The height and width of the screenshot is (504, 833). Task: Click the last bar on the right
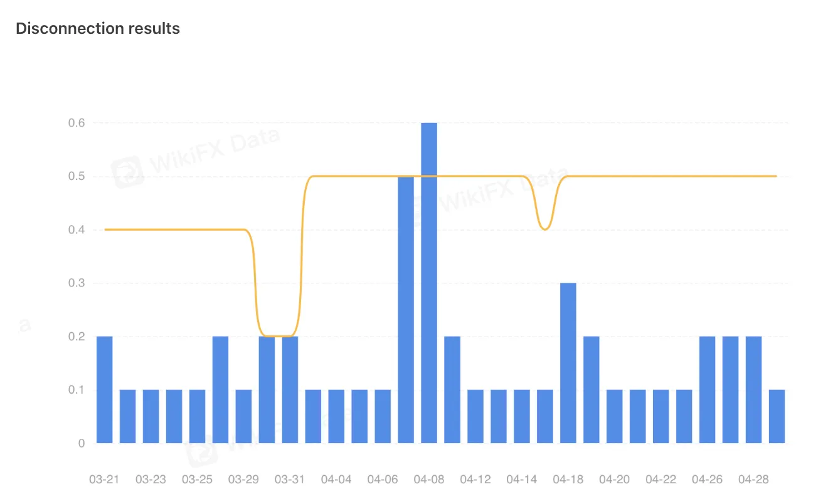point(777,416)
